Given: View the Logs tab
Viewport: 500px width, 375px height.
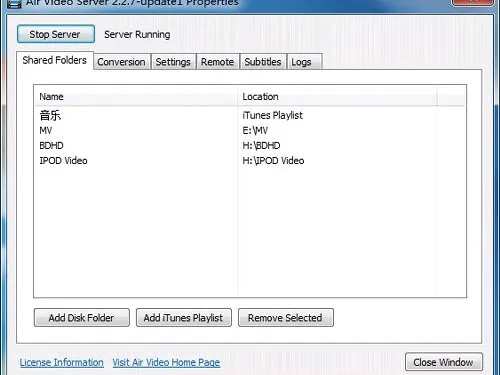Looking at the screenshot, I should coord(304,62).
